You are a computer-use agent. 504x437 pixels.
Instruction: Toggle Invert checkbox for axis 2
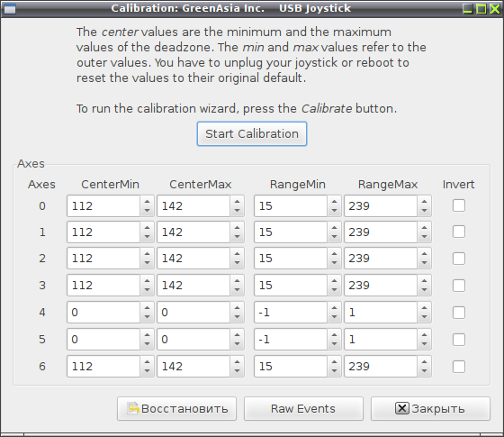(x=459, y=258)
